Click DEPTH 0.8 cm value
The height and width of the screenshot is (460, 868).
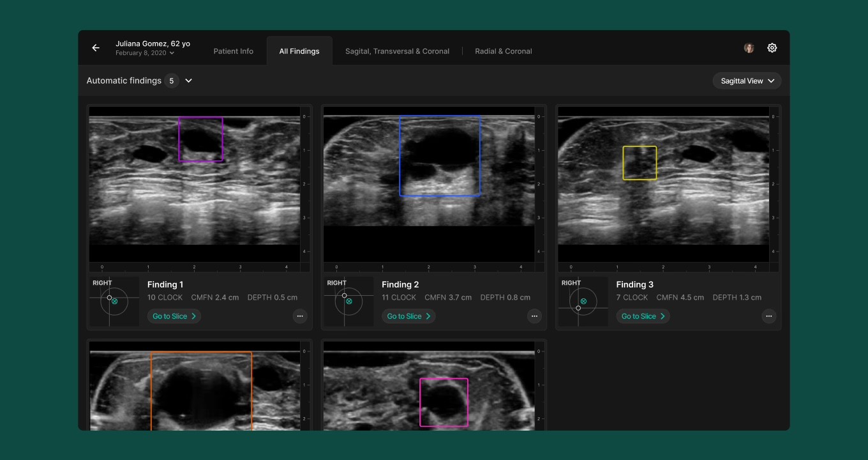(505, 298)
